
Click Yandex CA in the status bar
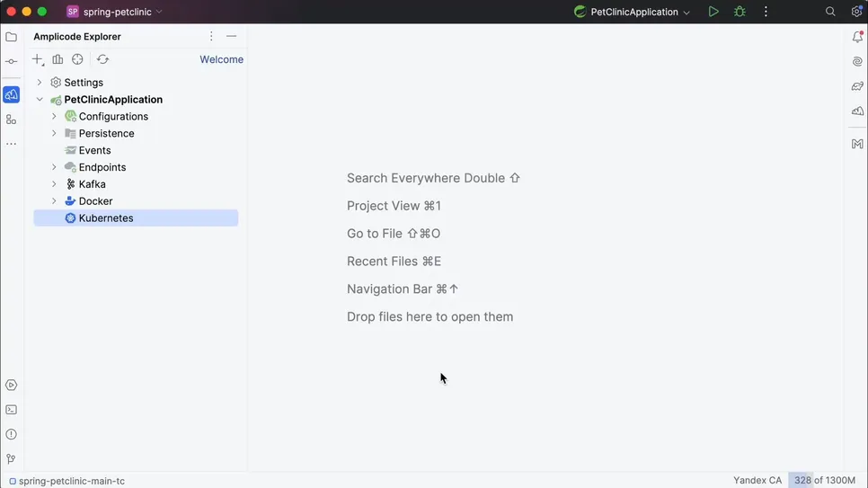tap(757, 480)
